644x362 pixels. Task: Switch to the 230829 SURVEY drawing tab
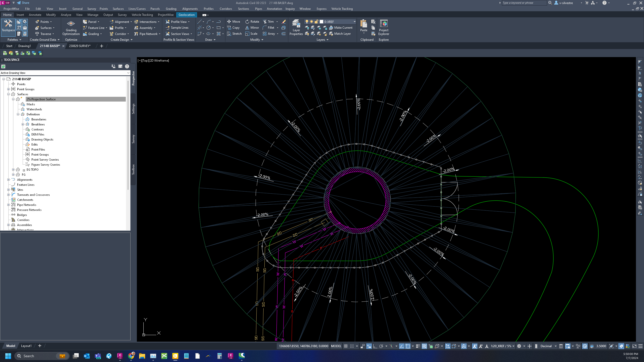80,46
